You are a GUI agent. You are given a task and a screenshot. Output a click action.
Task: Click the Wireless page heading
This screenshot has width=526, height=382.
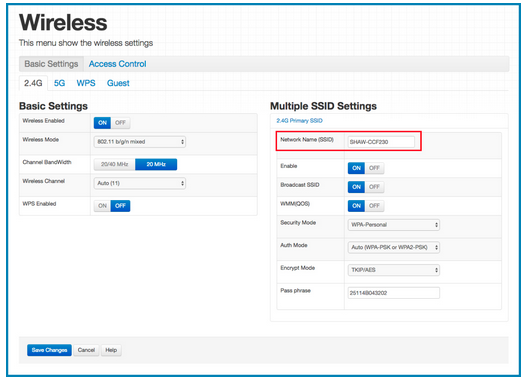(x=63, y=22)
